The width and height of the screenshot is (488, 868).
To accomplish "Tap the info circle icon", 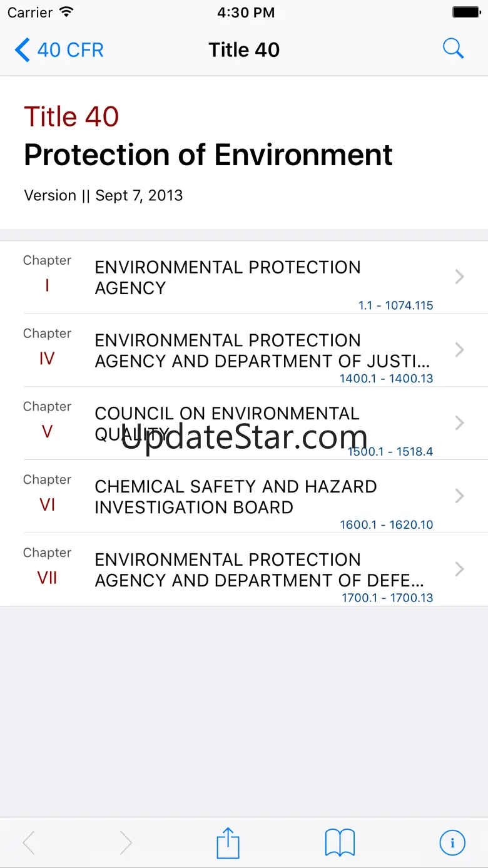I will [452, 842].
